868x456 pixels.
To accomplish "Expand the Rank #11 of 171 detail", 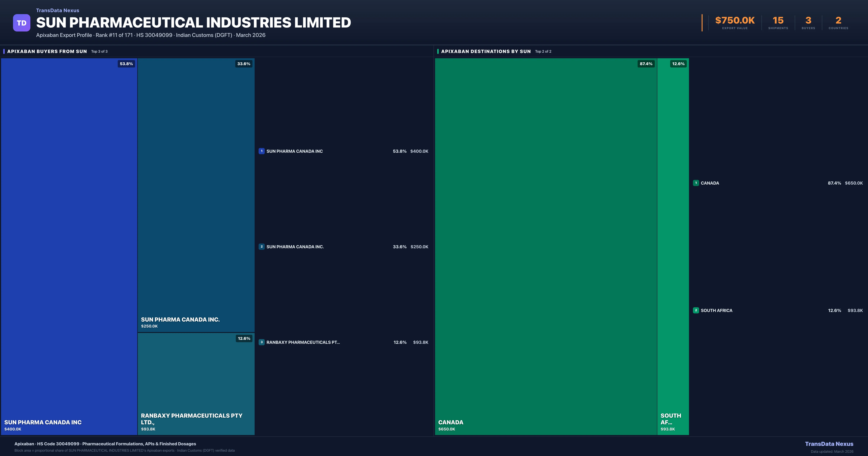I will [x=115, y=35].
